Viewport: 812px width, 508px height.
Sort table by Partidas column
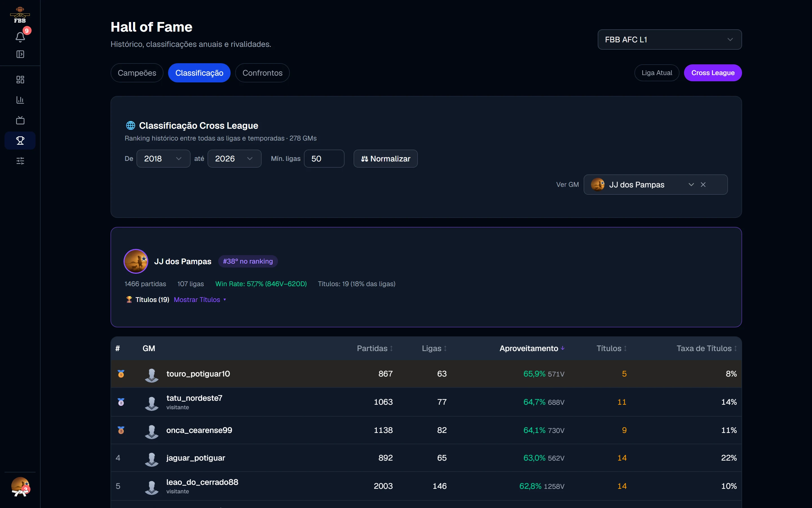pos(374,349)
